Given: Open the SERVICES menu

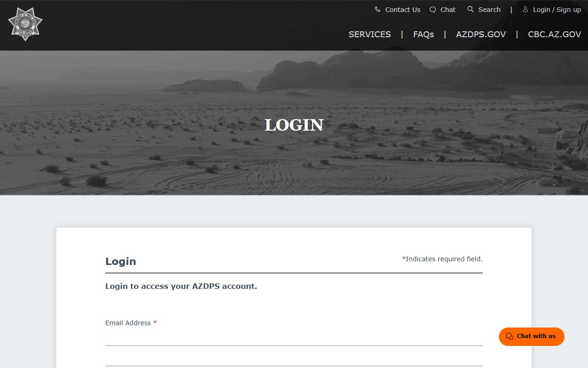Looking at the screenshot, I should click(370, 34).
